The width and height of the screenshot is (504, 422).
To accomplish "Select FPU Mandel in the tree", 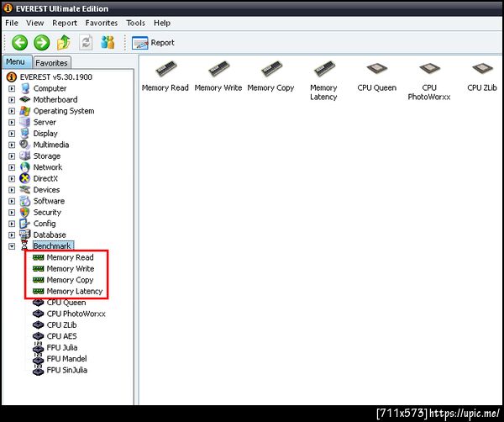I will point(67,359).
